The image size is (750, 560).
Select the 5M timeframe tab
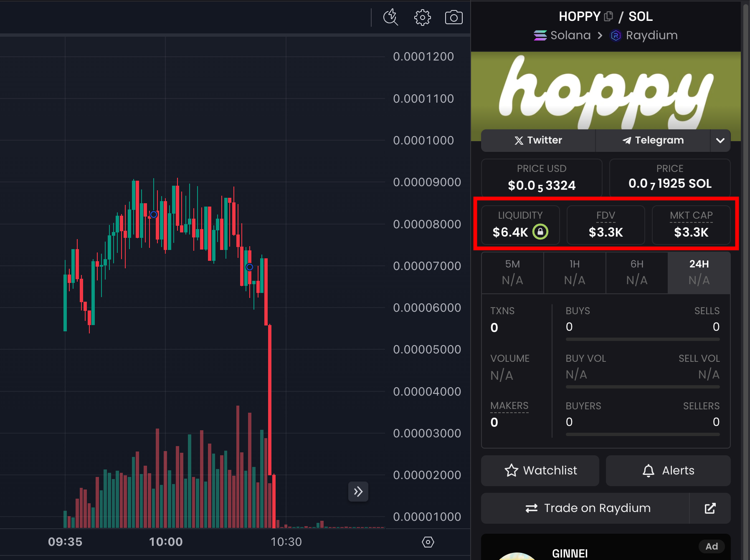click(512, 272)
